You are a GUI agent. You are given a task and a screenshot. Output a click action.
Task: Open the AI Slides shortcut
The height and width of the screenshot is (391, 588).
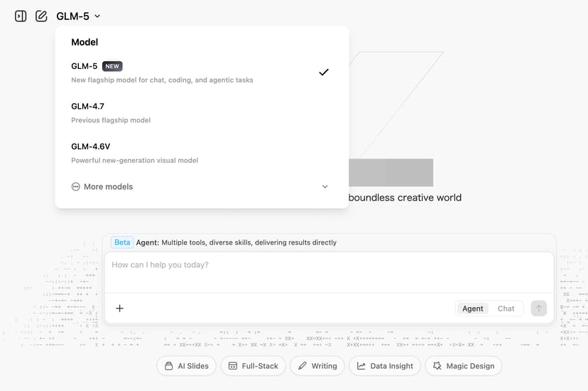click(187, 366)
